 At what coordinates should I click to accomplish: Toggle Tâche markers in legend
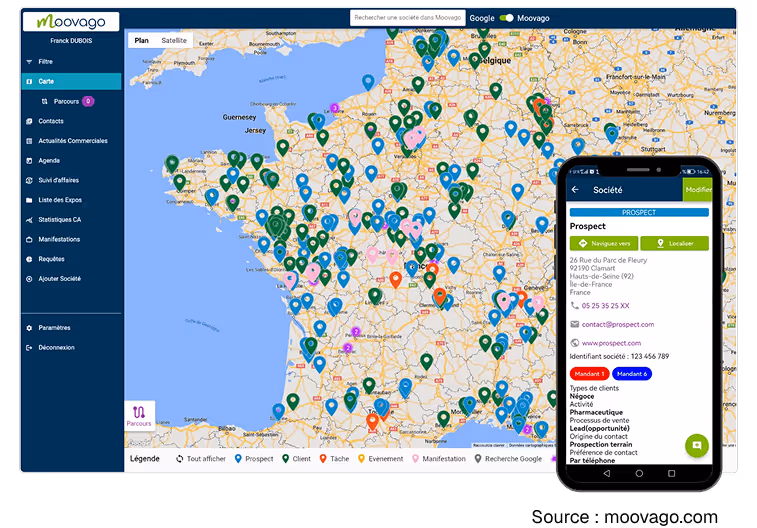334,459
